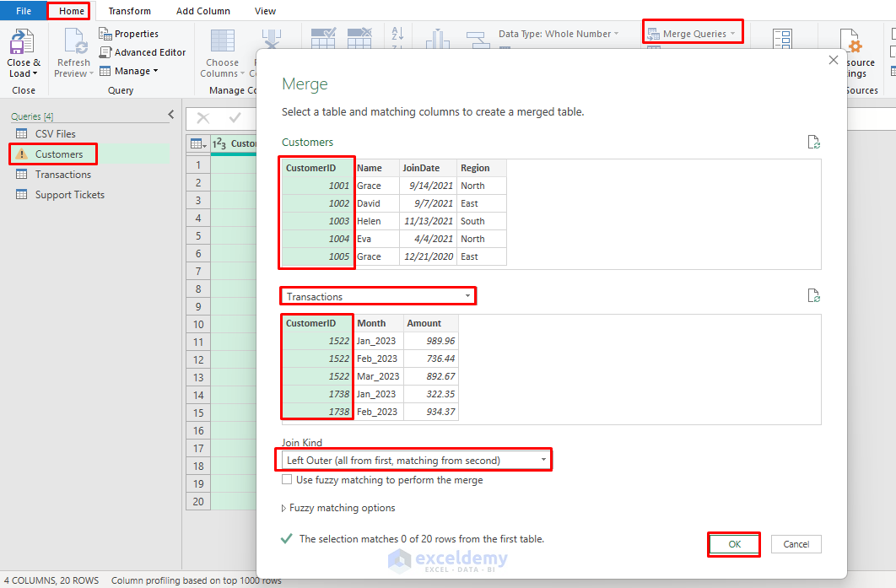Select row 20 header in data grid
Screen dimensions: 896x588
198,501
